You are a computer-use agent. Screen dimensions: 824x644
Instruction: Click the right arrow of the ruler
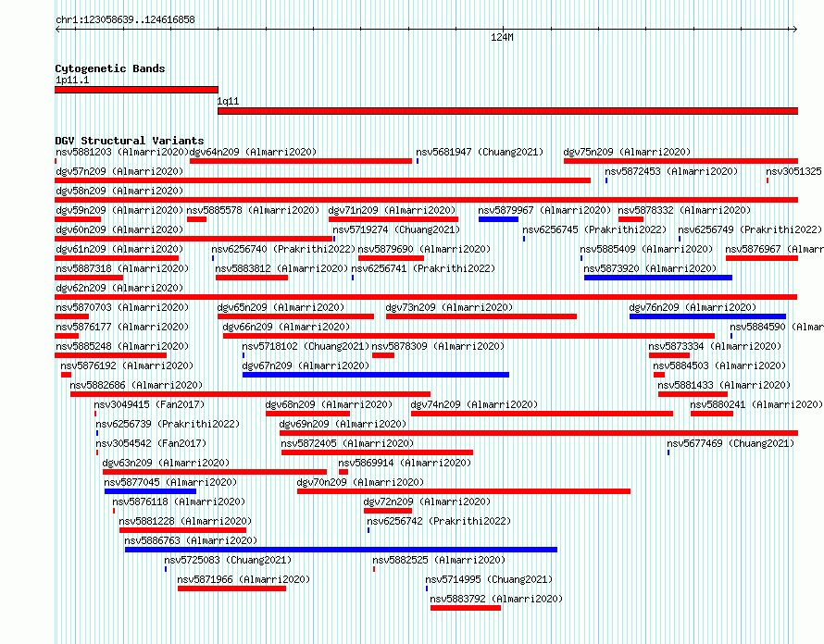pyautogui.click(x=794, y=30)
